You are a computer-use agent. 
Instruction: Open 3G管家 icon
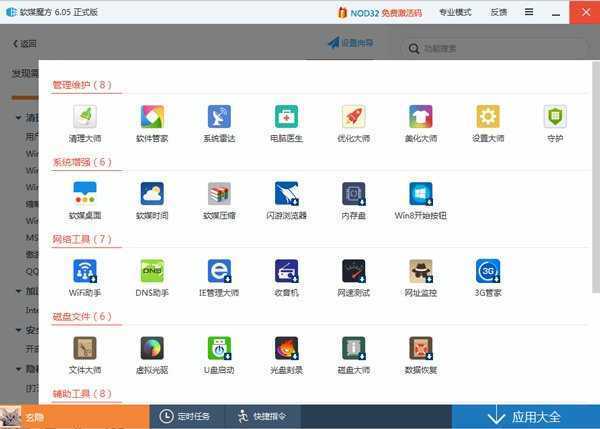pyautogui.click(x=488, y=271)
